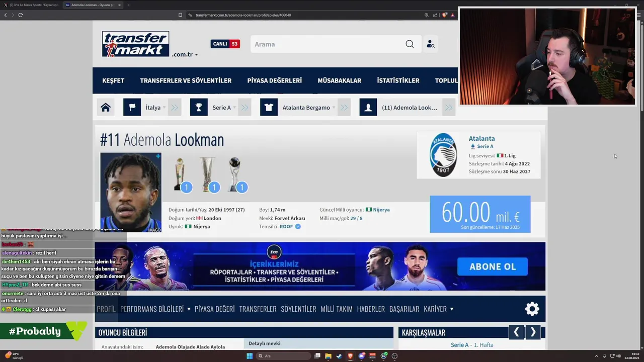Click the Transfermarkt logo

[x=135, y=44]
